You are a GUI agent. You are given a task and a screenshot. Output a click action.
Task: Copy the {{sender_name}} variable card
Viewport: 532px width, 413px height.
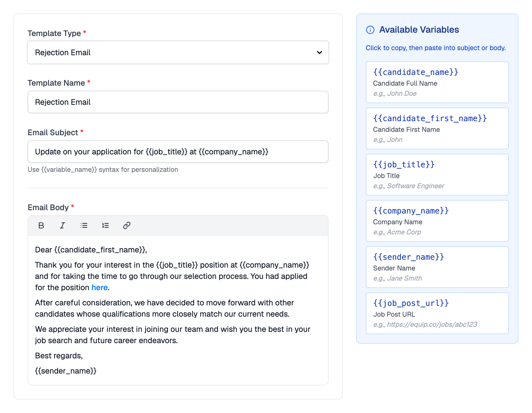(437, 267)
